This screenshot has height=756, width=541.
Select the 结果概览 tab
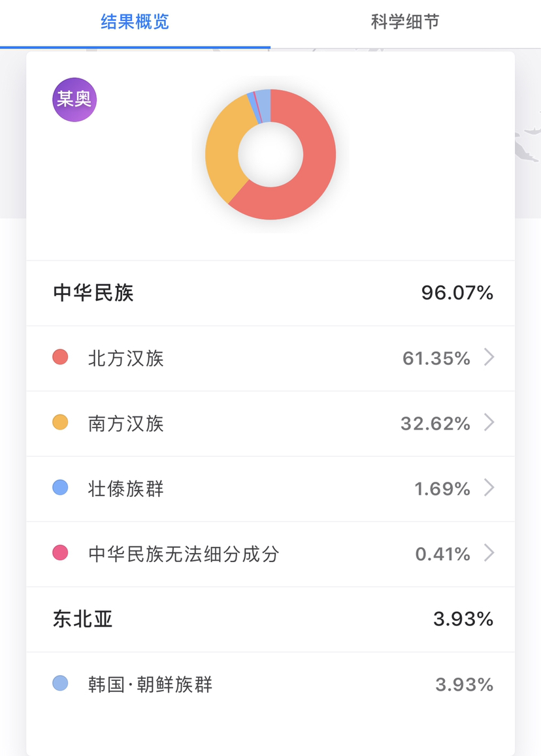tap(135, 22)
